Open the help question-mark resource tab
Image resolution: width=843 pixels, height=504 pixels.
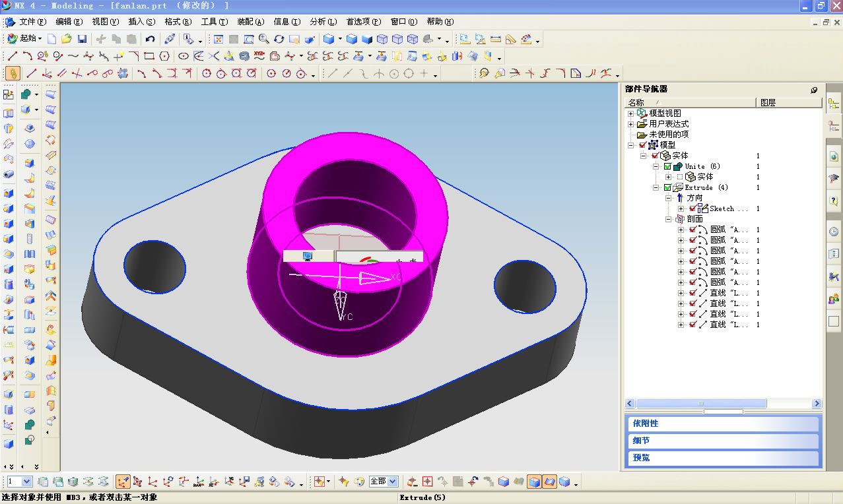pos(833,201)
